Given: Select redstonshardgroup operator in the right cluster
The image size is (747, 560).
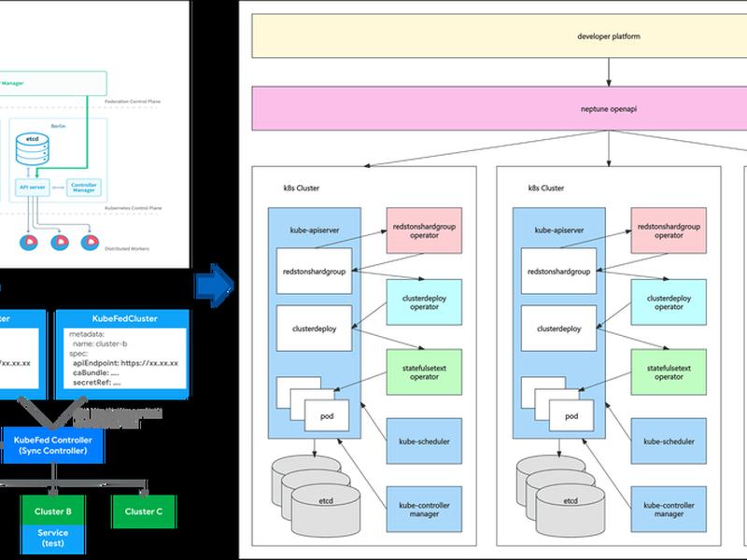Looking at the screenshot, I should click(x=669, y=231).
